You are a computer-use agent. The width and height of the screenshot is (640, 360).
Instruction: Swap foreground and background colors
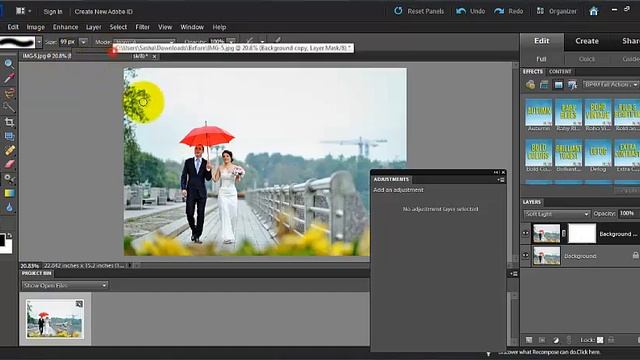9,236
